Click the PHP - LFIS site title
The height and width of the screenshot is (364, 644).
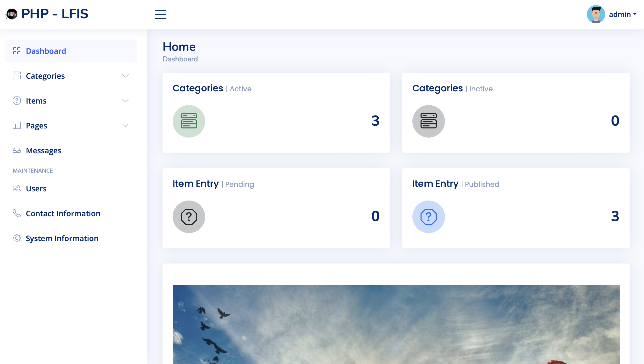(x=55, y=14)
